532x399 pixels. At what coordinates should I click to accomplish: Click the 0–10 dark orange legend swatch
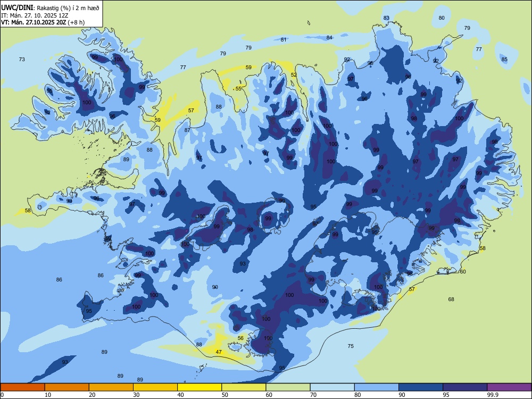pyautogui.click(x=23, y=387)
